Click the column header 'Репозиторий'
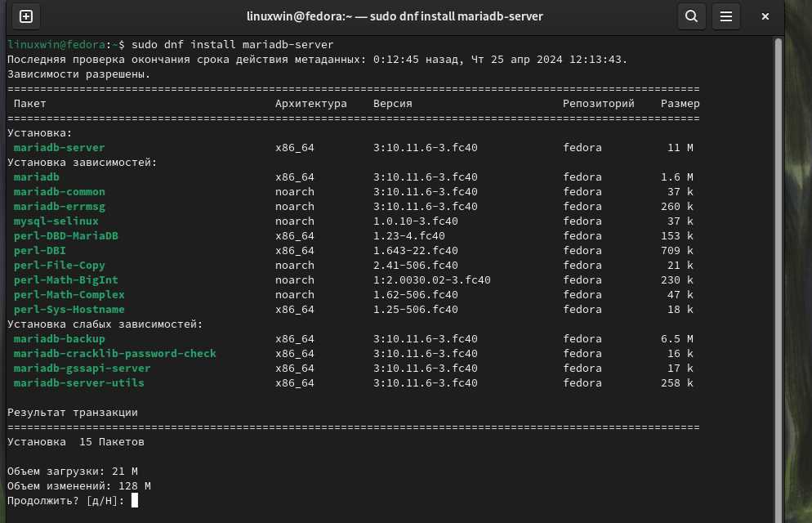 [x=599, y=104]
